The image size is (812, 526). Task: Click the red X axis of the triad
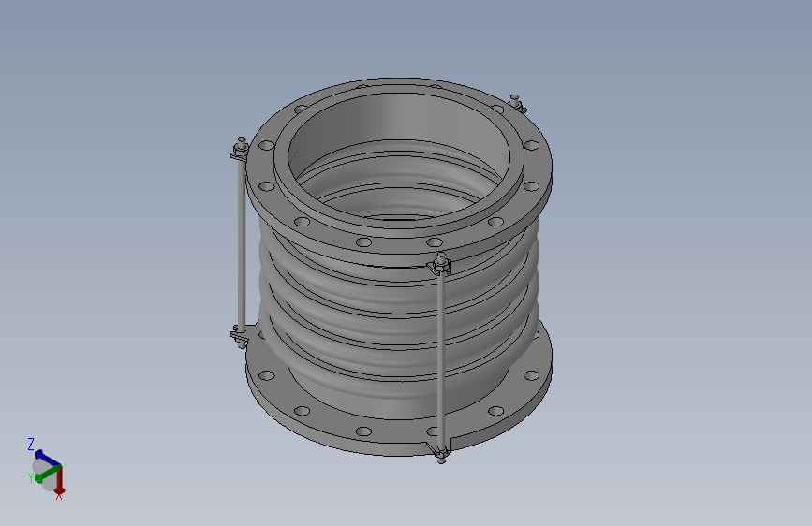[x=60, y=479]
